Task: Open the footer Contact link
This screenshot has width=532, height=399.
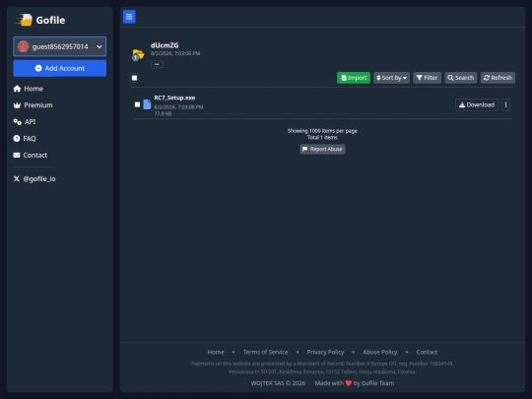Action: (x=427, y=352)
